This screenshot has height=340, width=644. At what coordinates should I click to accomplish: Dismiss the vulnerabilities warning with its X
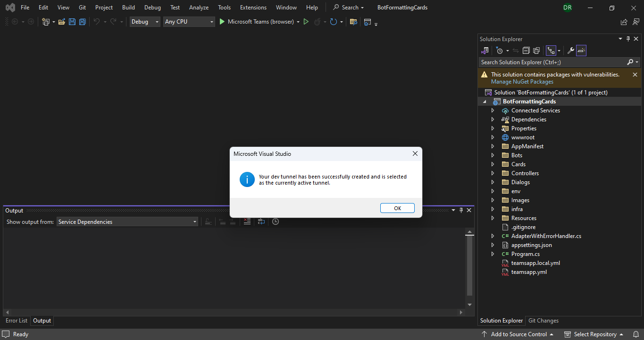(635, 75)
